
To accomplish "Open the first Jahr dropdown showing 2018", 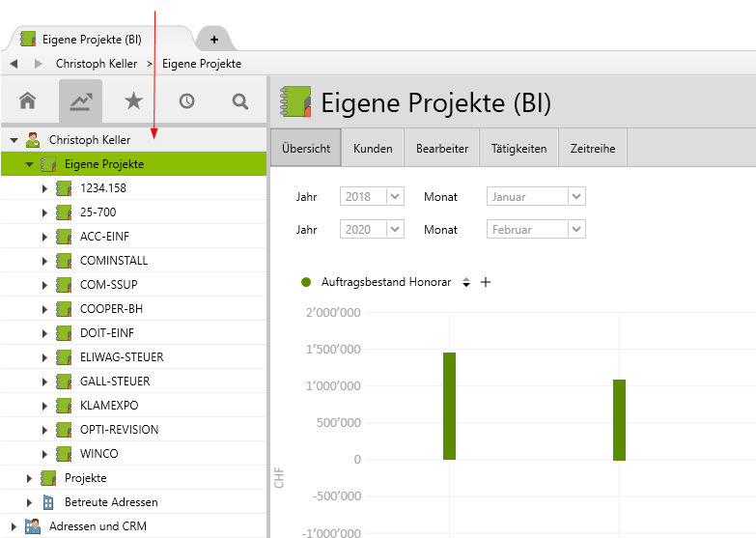I will [x=394, y=196].
